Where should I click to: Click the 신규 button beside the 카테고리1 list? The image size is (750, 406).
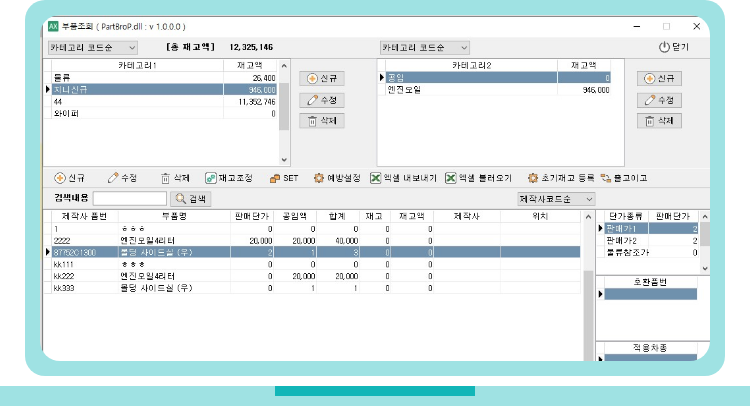click(322, 78)
